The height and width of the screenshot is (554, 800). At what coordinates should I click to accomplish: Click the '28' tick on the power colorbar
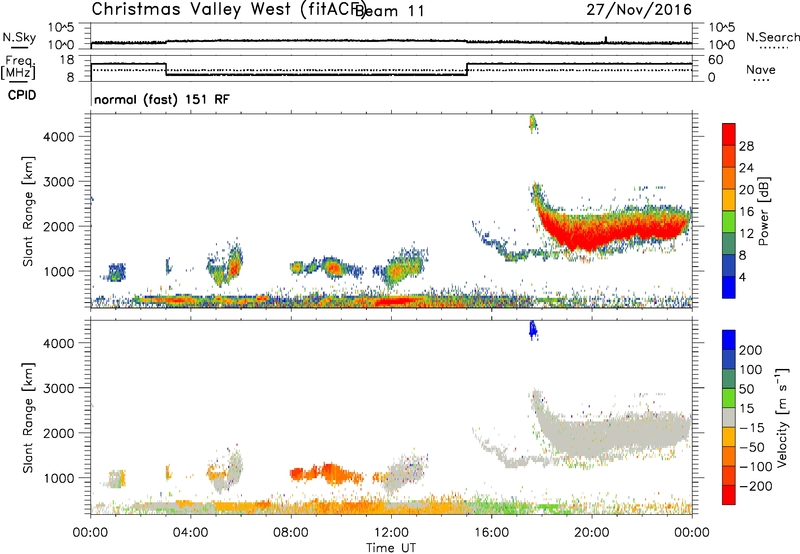746,146
